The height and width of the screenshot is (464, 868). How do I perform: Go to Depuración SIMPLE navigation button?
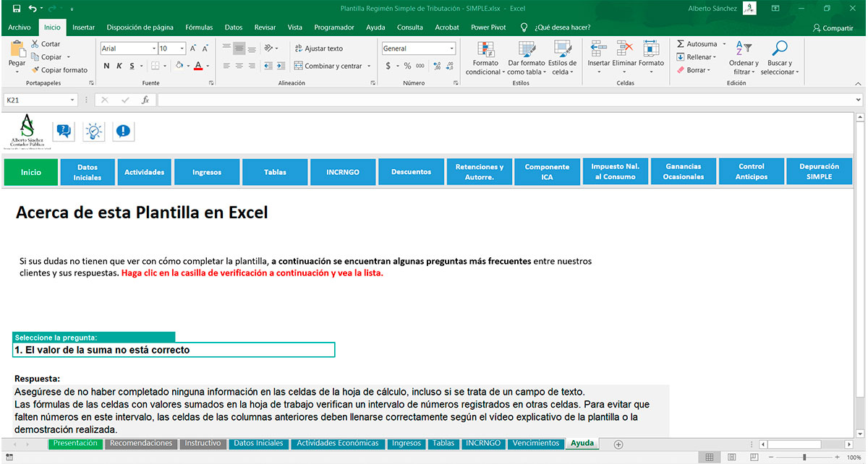tap(820, 171)
